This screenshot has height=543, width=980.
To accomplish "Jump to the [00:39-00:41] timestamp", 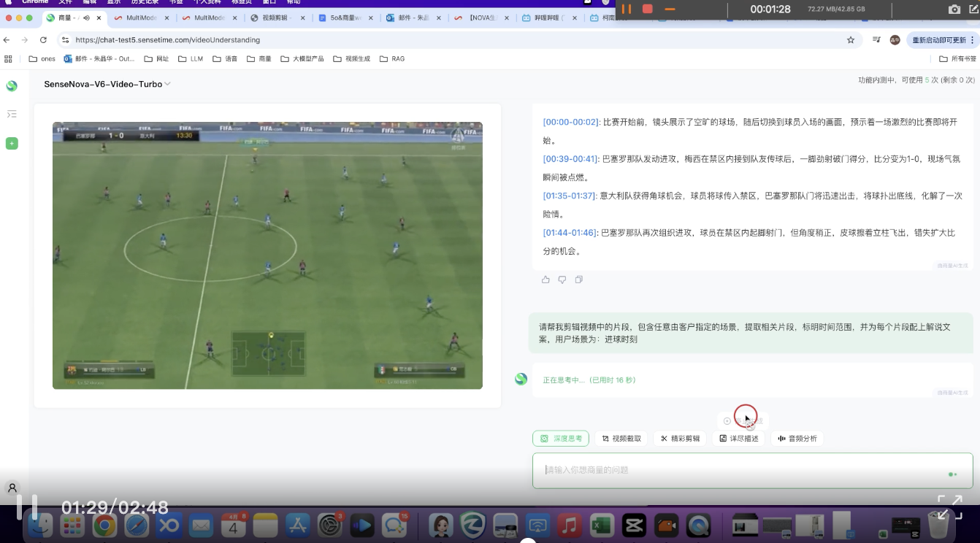I will pos(572,159).
